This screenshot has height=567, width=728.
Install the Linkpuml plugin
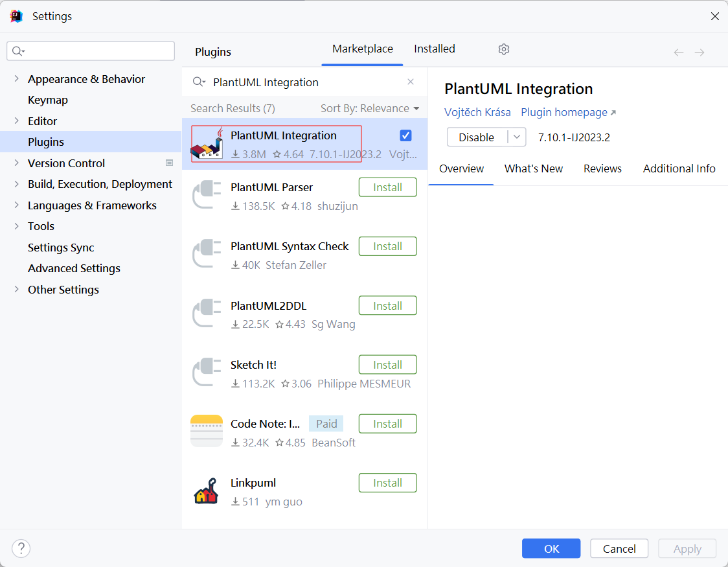(388, 483)
